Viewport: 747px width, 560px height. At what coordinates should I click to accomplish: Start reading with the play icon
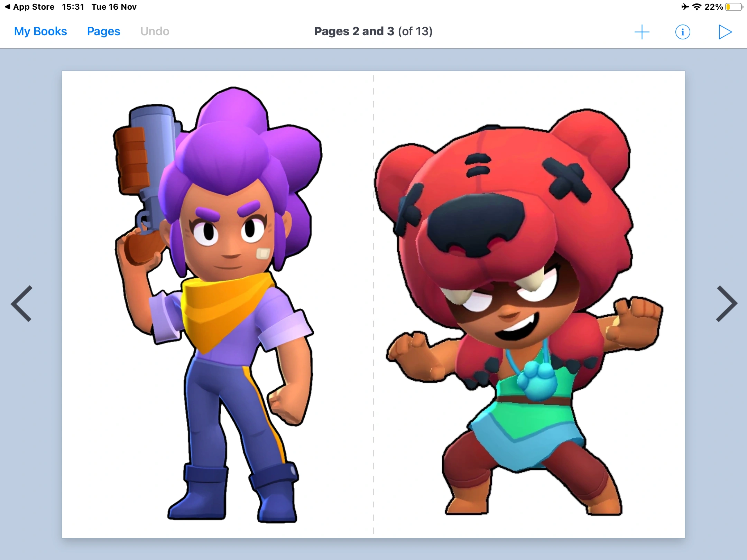(x=725, y=31)
